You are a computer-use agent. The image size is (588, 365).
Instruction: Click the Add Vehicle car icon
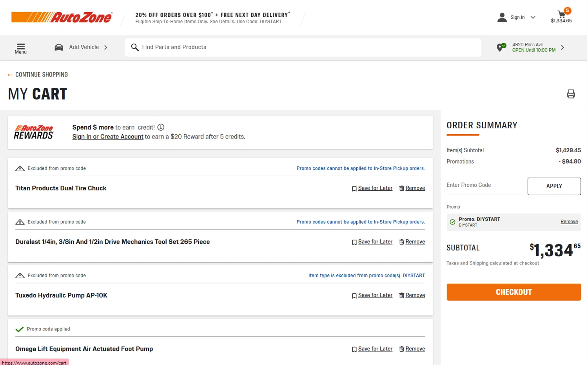click(59, 47)
